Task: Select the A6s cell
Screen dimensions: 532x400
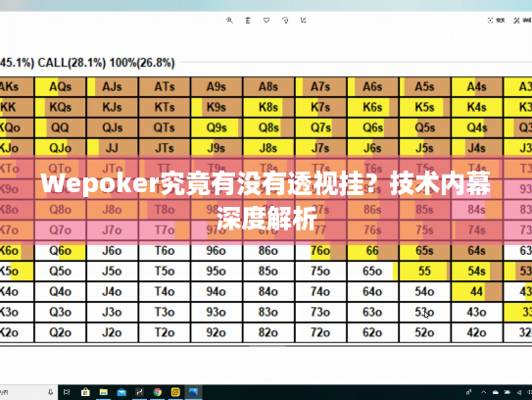Action: 373,87
